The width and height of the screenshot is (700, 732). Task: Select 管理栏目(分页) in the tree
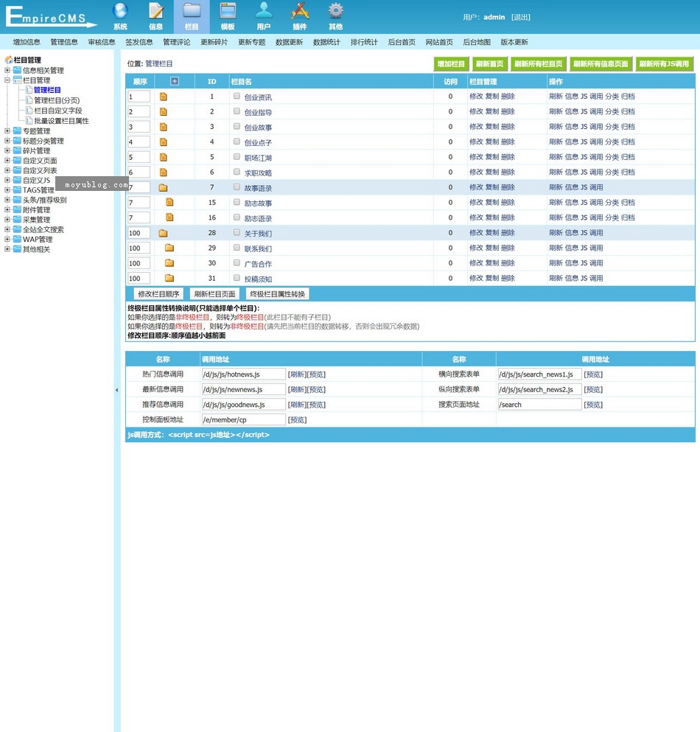[x=57, y=100]
